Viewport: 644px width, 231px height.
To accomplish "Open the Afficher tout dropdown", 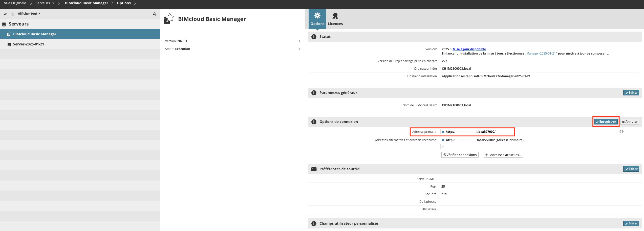I will tap(29, 14).
